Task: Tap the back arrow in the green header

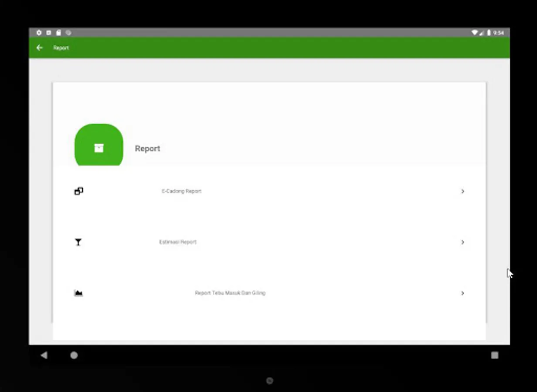Action: tap(40, 48)
